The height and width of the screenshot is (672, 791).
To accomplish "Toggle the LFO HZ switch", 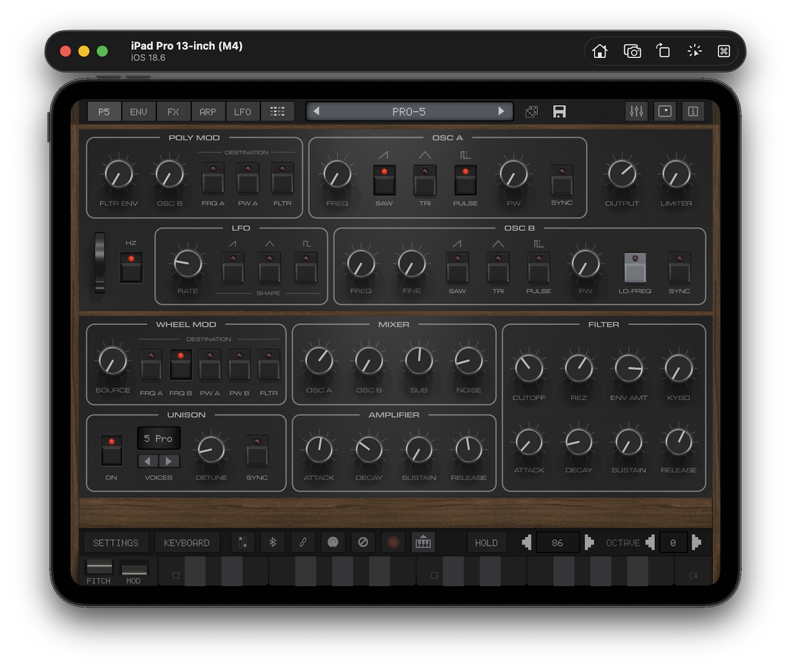I will point(131,268).
